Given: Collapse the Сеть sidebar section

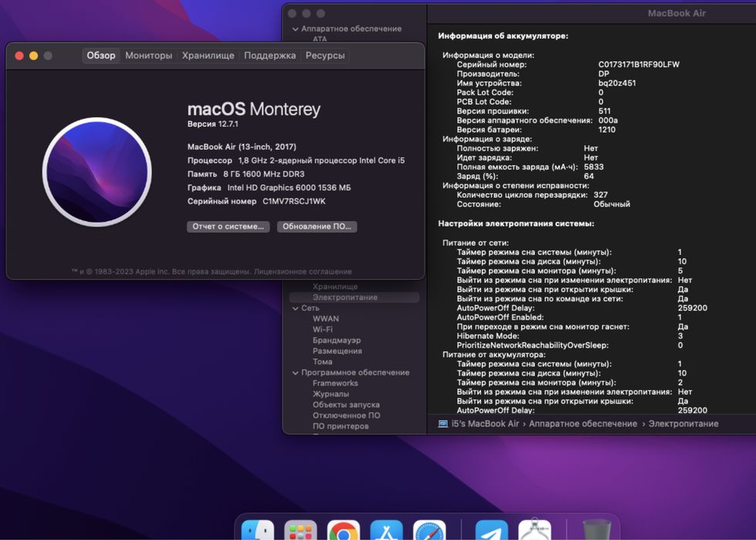Looking at the screenshot, I should tap(295, 308).
